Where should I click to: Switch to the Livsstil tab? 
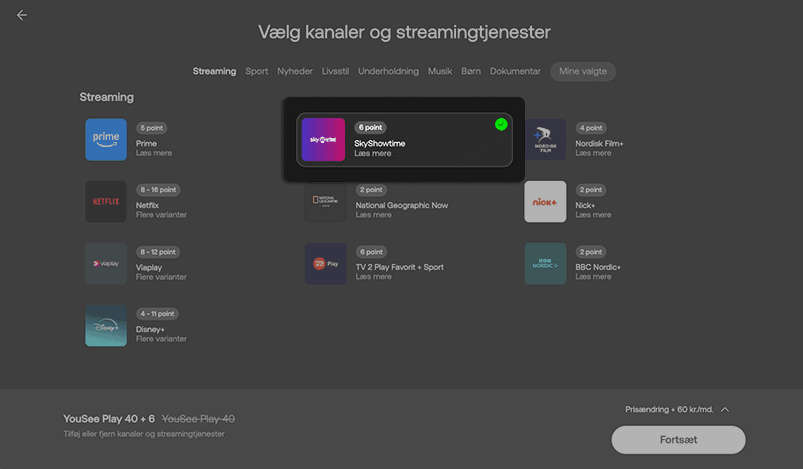pos(335,71)
